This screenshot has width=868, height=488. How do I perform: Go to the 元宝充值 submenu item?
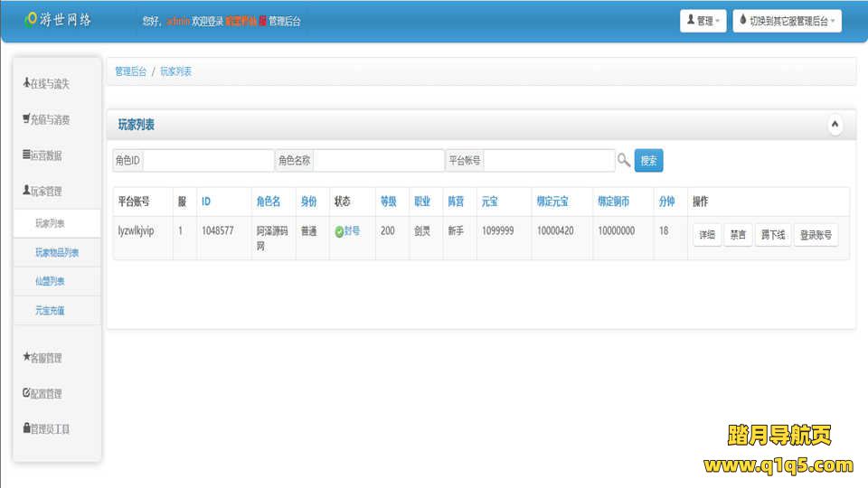pyautogui.click(x=50, y=310)
